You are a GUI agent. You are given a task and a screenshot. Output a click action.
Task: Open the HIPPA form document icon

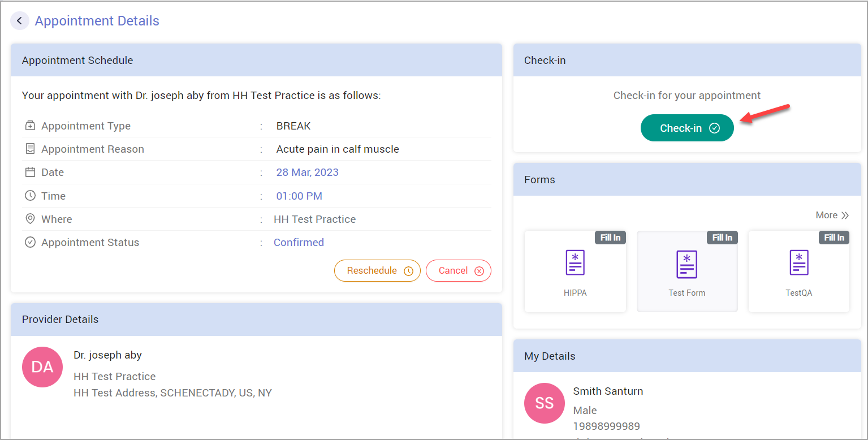coord(575,262)
